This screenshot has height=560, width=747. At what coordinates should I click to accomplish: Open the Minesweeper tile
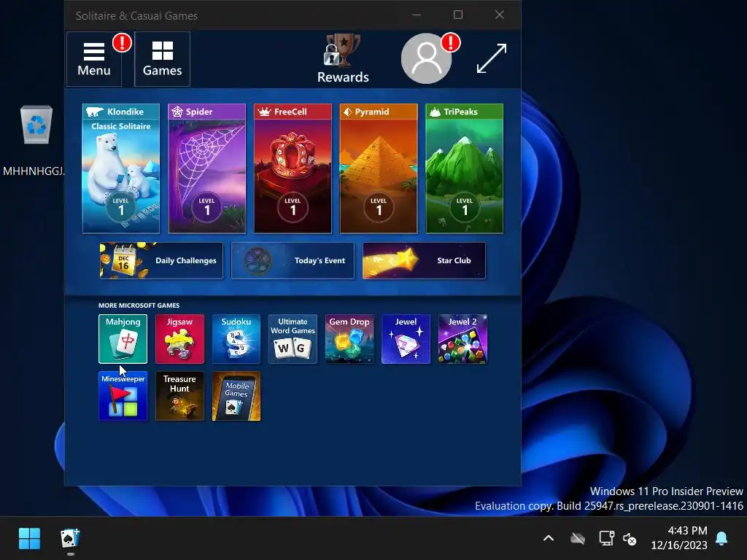coord(123,396)
